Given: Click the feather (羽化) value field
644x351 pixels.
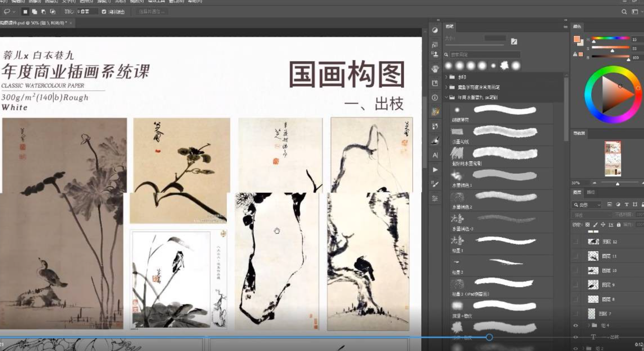Looking at the screenshot, I should 87,12.
